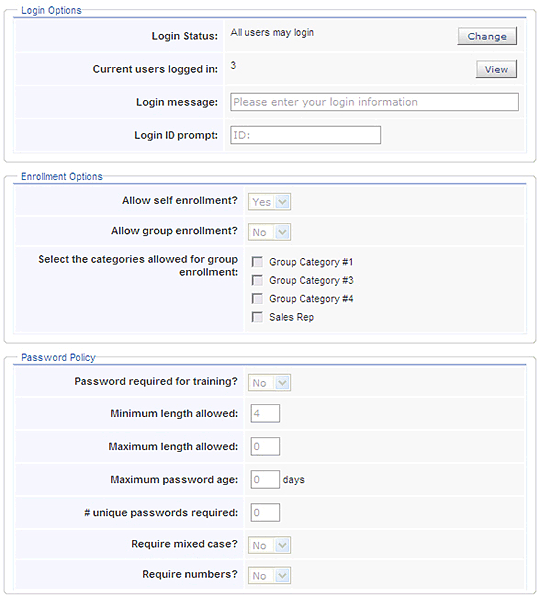Click the Password Policy section heading
540x597 pixels.
[58, 358]
